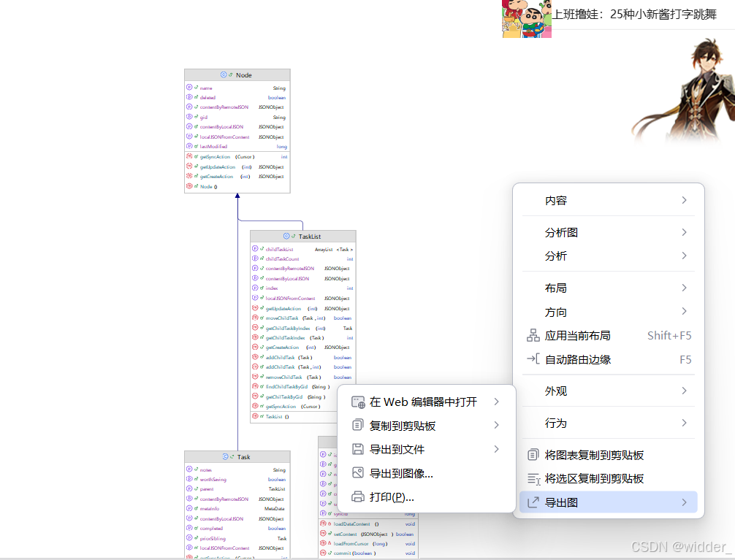Image resolution: width=735 pixels, height=560 pixels.
Task: Expand the 布局 submenu chevron
Action: pos(685,288)
